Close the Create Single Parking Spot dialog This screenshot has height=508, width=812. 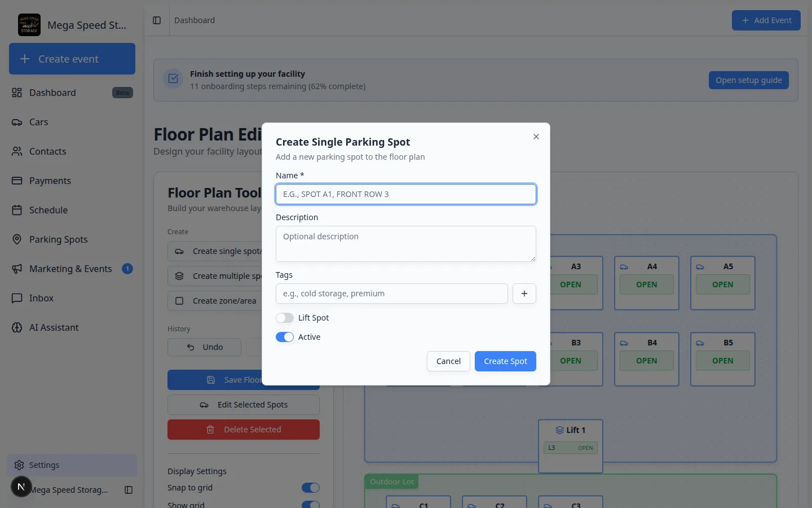coord(536,137)
